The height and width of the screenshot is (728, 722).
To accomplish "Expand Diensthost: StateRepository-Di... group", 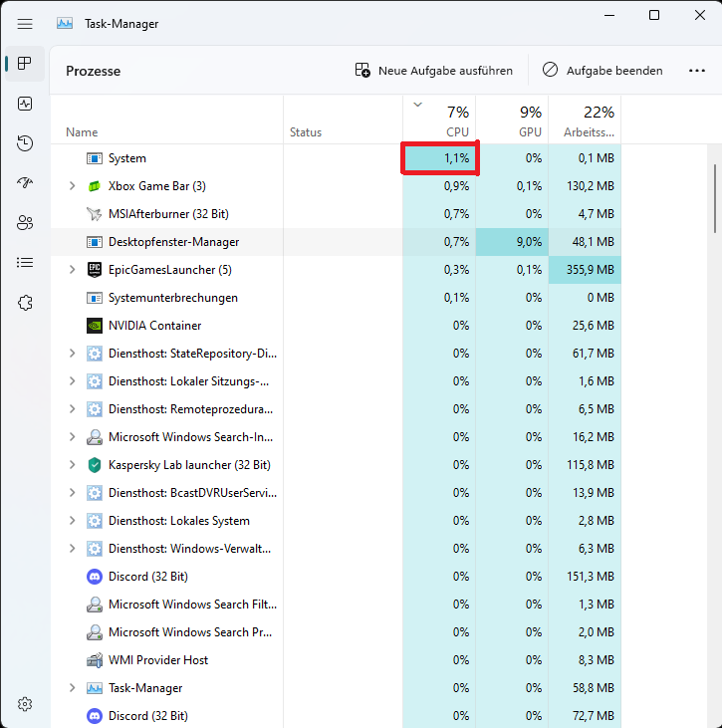I will click(x=72, y=354).
